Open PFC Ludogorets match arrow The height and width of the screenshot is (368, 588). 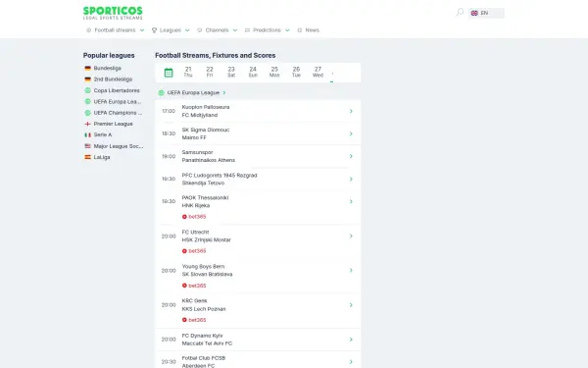click(351, 180)
